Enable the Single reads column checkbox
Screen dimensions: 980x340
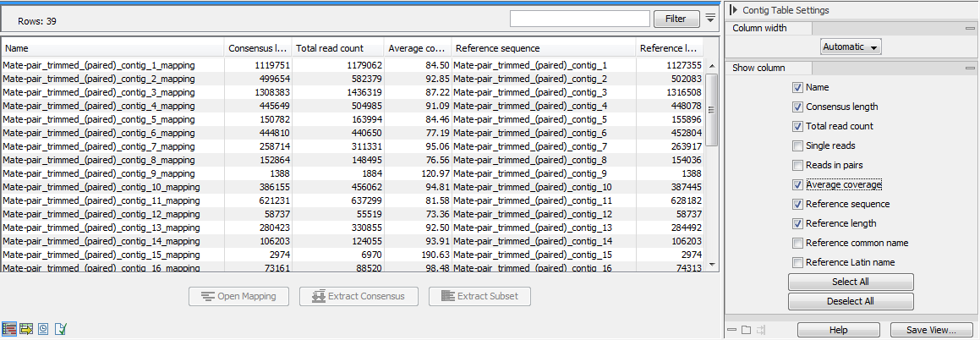[797, 145]
